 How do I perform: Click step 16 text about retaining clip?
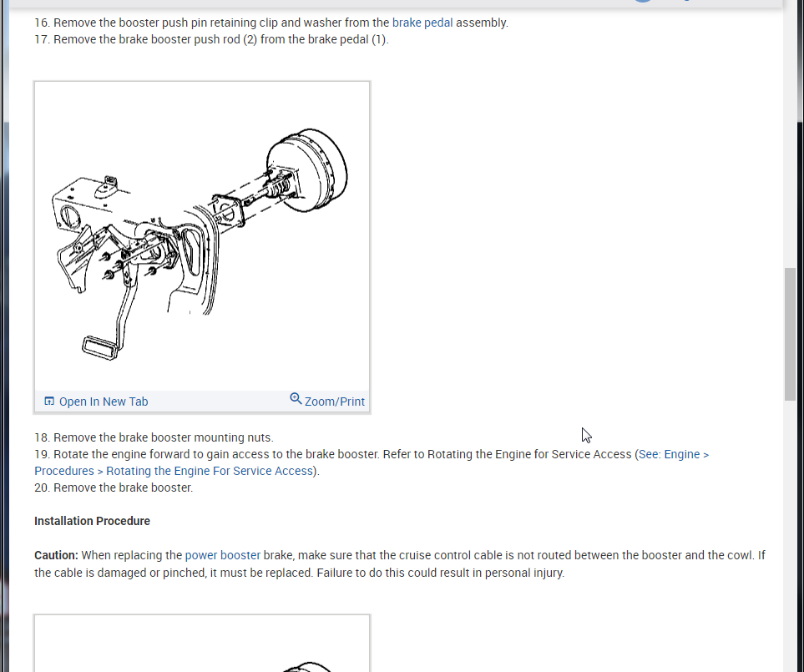click(271, 23)
